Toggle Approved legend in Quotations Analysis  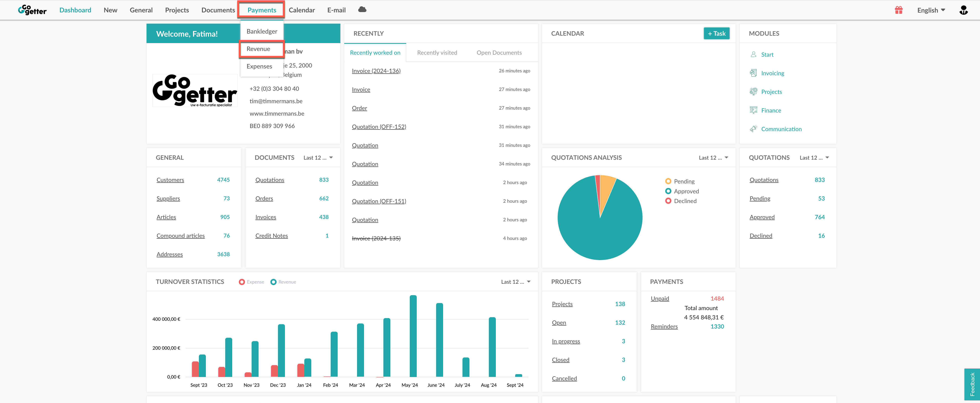pyautogui.click(x=682, y=191)
